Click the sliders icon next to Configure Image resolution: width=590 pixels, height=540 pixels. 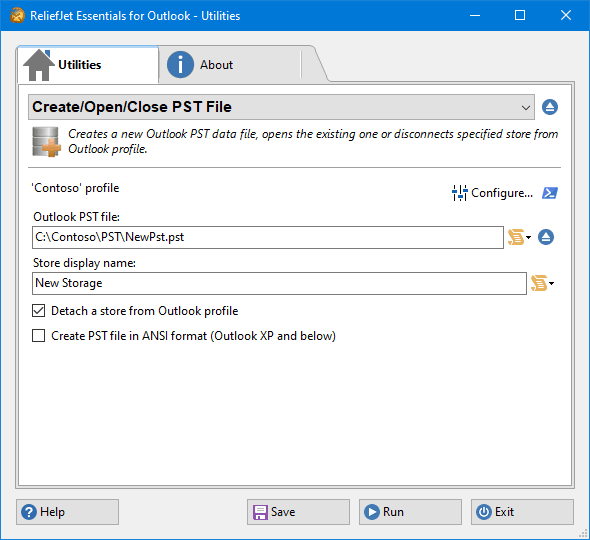(459, 193)
